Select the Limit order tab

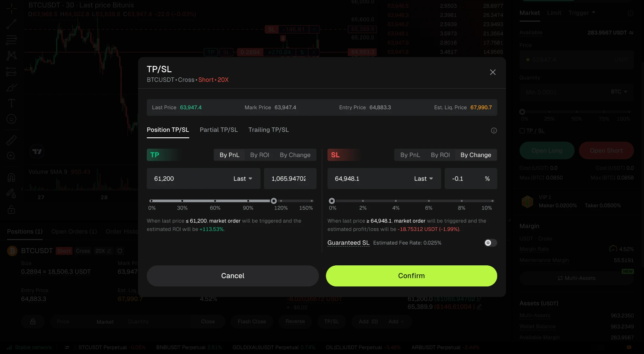click(554, 13)
